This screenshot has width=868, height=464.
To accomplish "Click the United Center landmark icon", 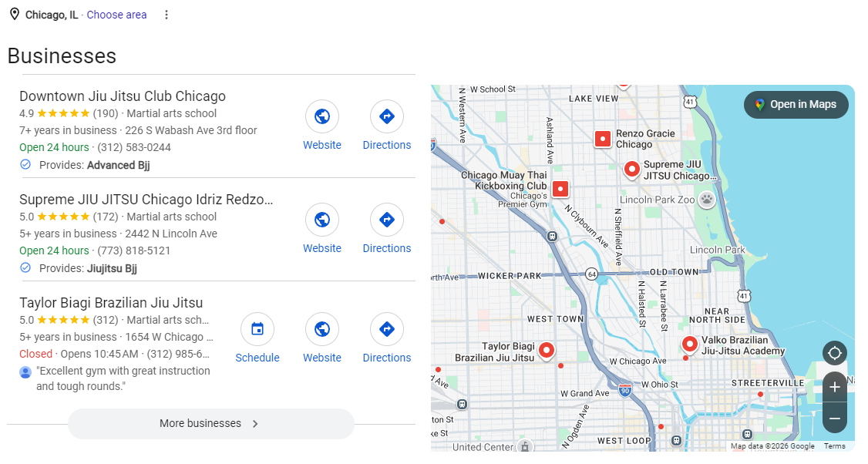I will coord(525,446).
